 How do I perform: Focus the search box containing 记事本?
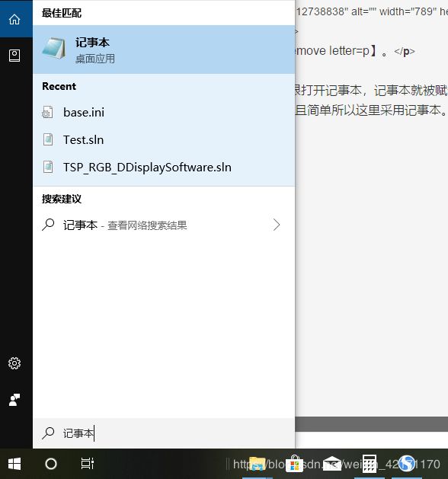(x=164, y=433)
